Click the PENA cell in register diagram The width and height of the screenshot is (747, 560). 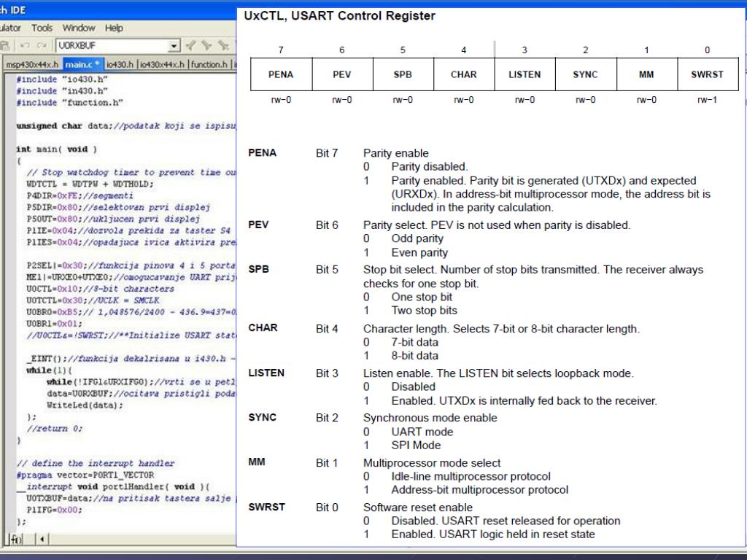281,74
